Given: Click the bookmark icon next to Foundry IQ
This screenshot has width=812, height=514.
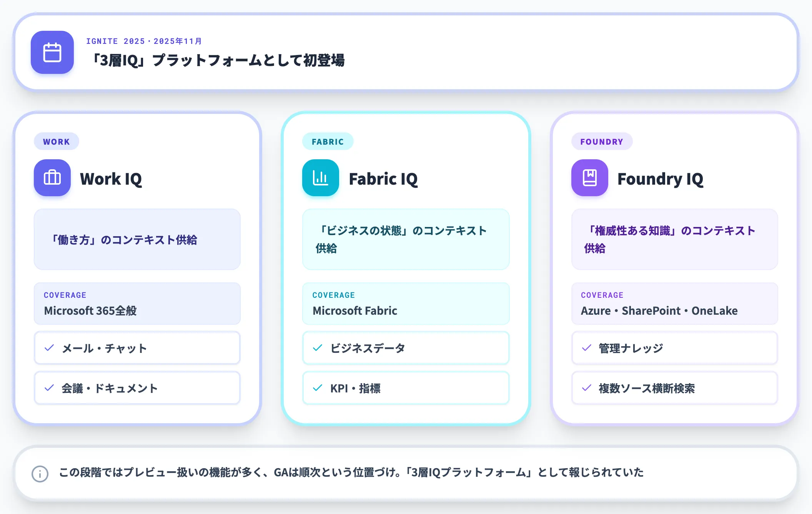Looking at the screenshot, I should click(590, 178).
